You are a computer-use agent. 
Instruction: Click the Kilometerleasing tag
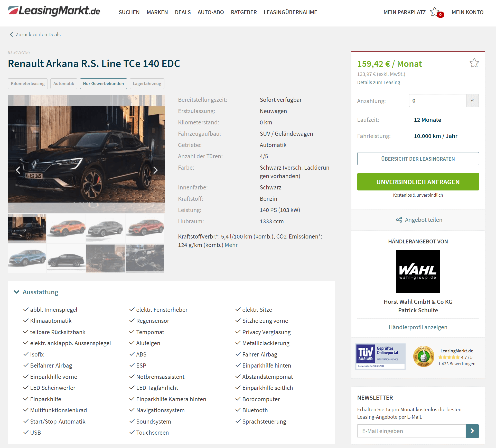pos(28,84)
